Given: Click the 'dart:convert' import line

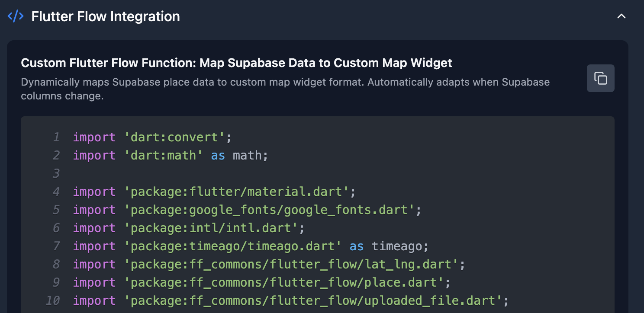Looking at the screenshot, I should tap(152, 137).
